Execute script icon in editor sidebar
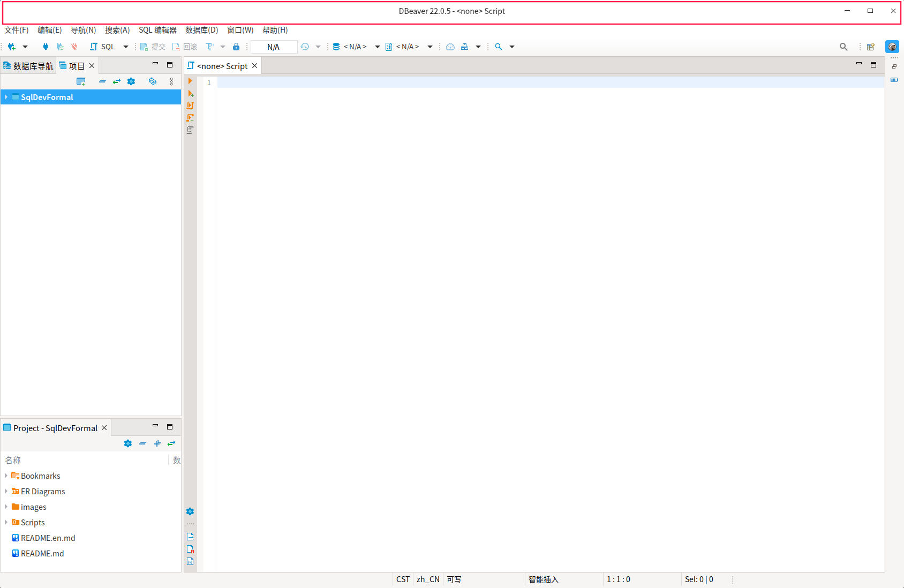The image size is (904, 588). pos(190,105)
